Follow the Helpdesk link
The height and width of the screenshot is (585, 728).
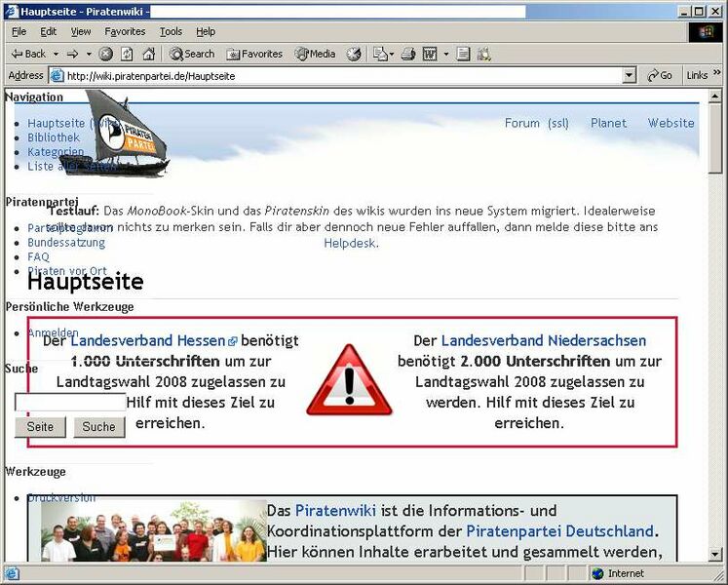pos(350,244)
